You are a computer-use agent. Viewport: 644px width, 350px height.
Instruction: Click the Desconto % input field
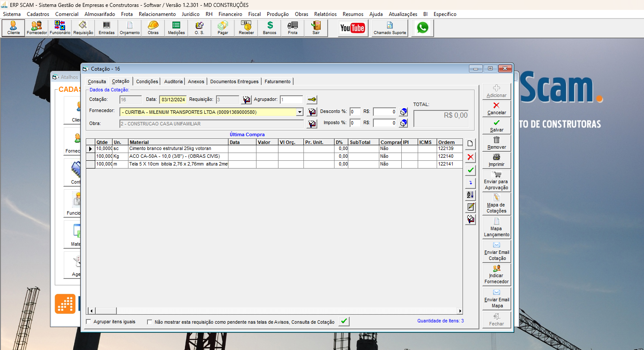355,112
